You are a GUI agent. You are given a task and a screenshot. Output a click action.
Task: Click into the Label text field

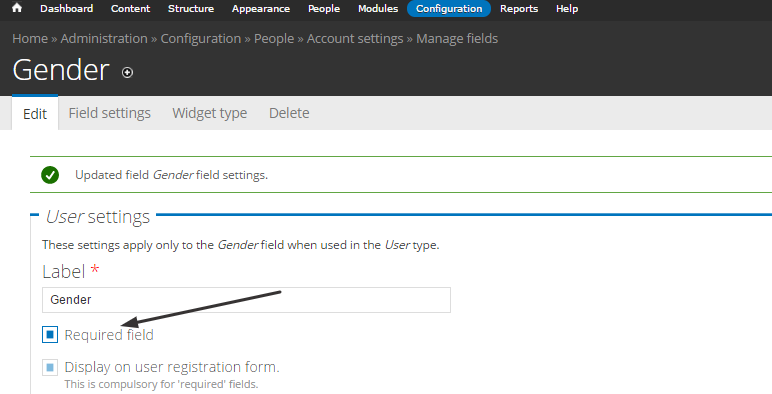246,300
